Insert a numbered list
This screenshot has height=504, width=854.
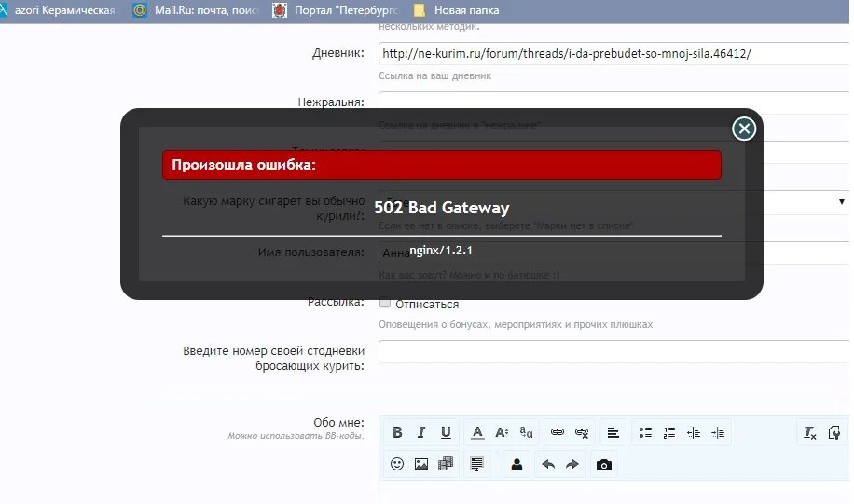pyautogui.click(x=669, y=432)
